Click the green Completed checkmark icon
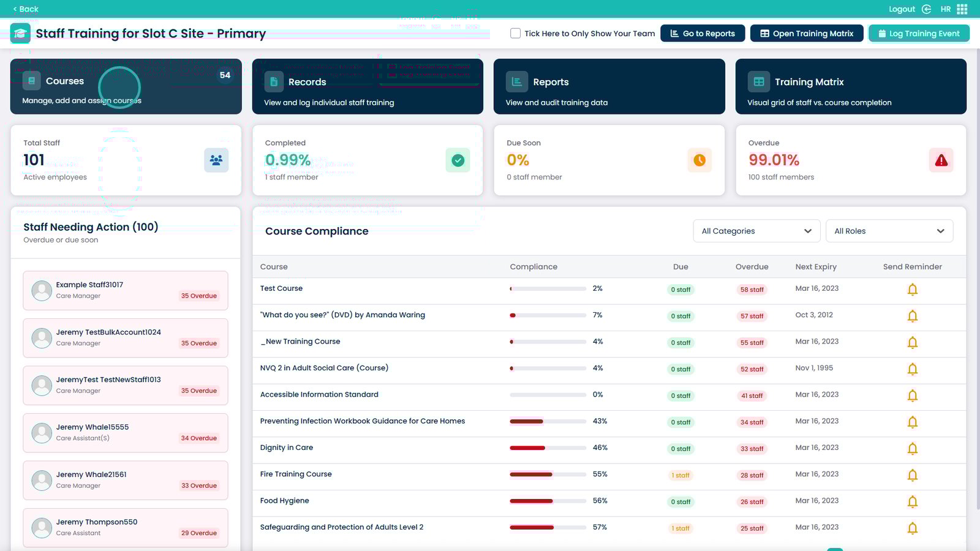980x551 pixels. (x=458, y=160)
